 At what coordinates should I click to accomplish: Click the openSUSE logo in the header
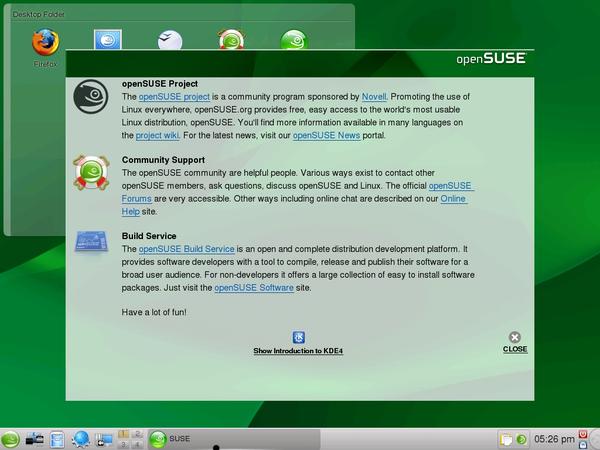tap(491, 59)
